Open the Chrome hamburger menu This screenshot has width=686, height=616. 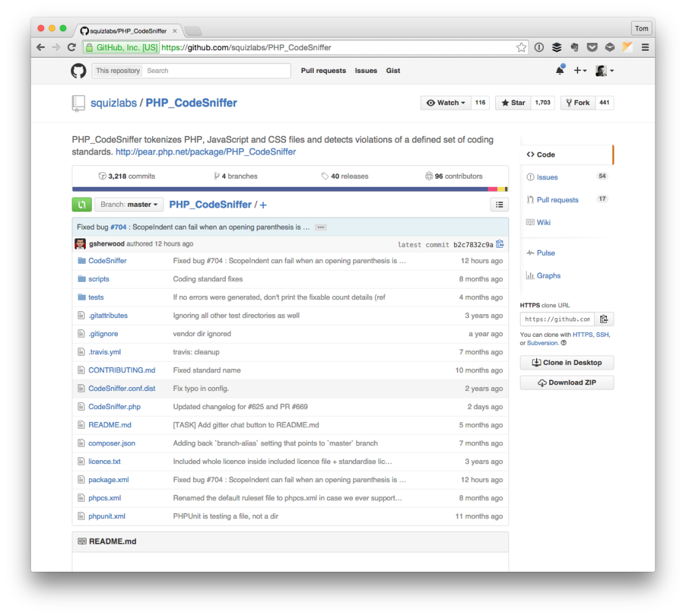coord(645,48)
